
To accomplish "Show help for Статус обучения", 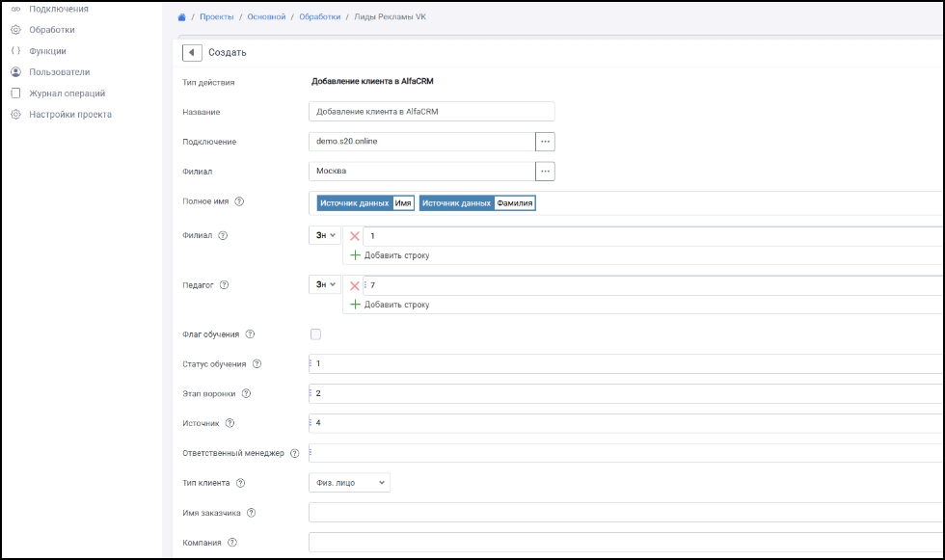I will tap(256, 363).
